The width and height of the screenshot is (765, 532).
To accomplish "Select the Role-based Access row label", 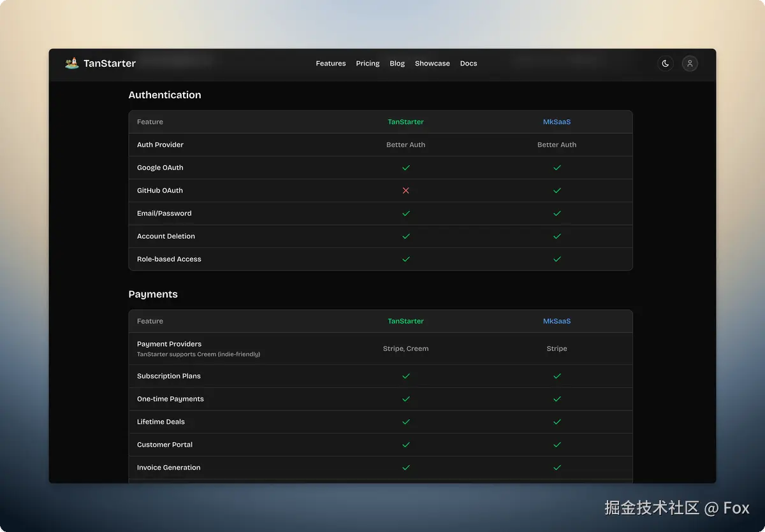I will click(x=169, y=259).
